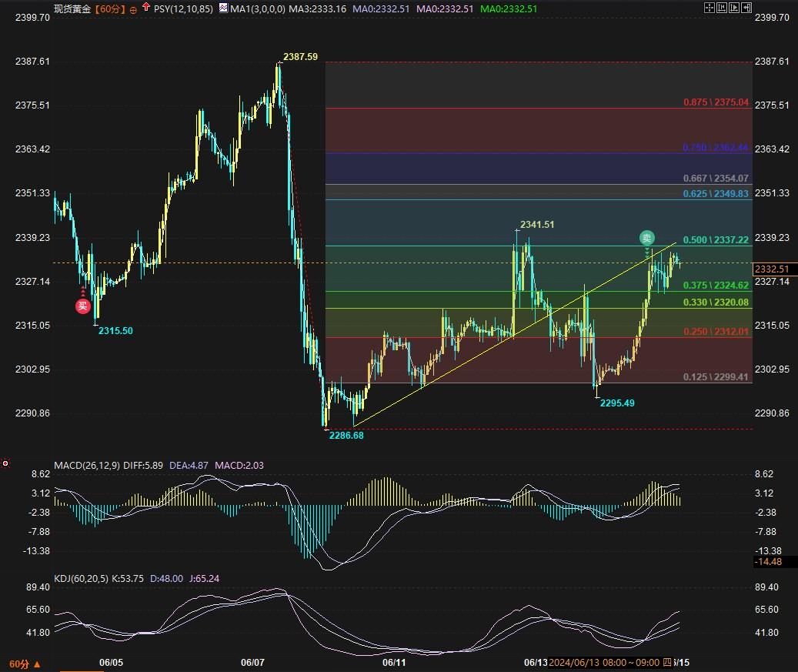The width and height of the screenshot is (798, 672).
Task: Click the rightmost panel icon at top right
Action: click(745, 8)
